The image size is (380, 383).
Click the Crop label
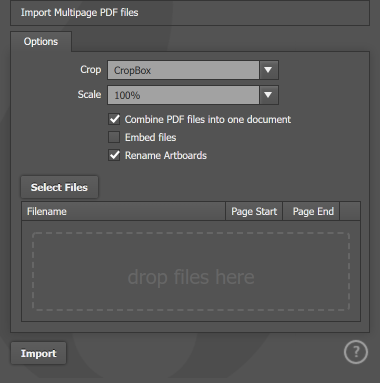point(90,70)
